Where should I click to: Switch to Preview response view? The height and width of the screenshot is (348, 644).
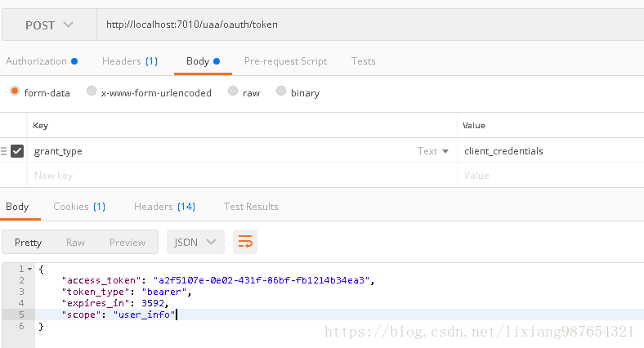click(x=127, y=242)
